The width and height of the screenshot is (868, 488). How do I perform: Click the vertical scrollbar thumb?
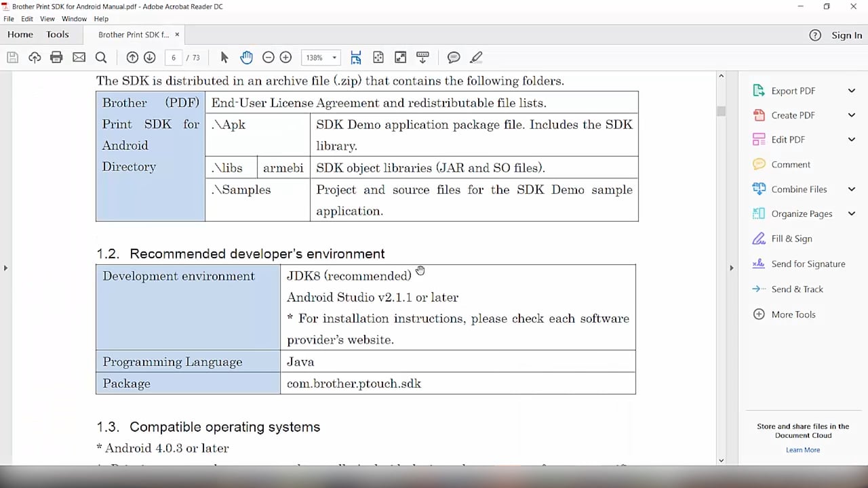(721, 111)
